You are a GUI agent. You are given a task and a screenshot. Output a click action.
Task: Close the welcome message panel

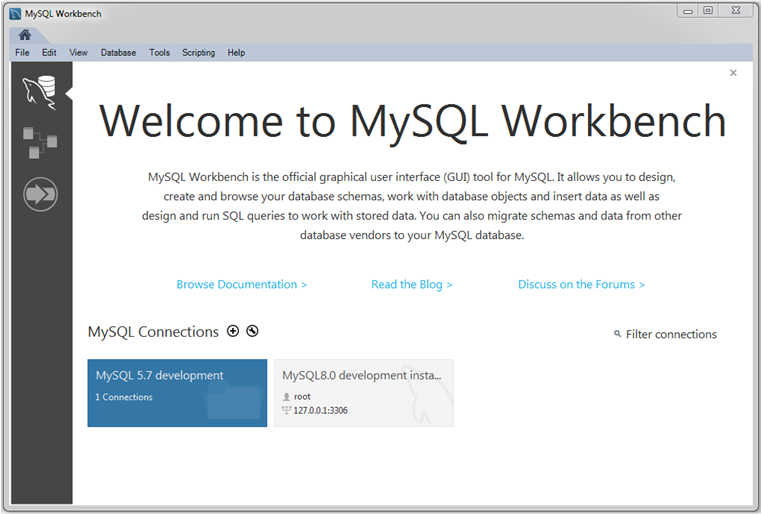(x=733, y=73)
